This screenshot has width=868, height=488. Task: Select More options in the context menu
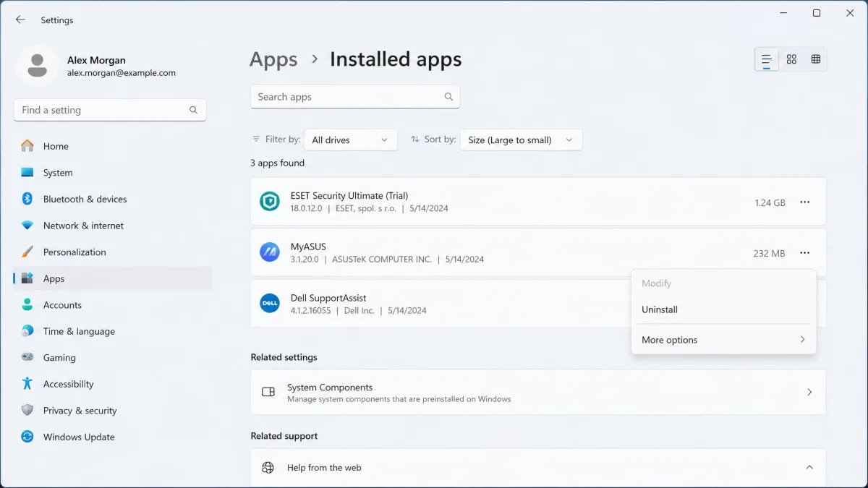[x=723, y=340]
